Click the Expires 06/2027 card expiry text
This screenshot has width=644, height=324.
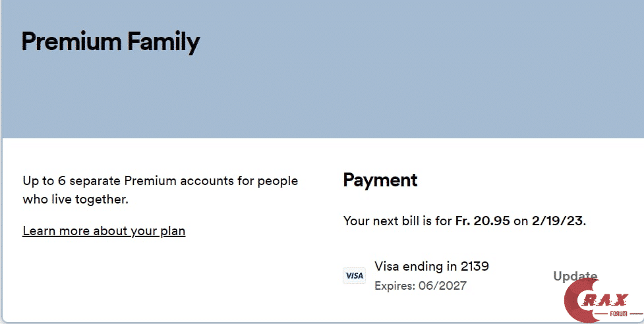click(421, 286)
